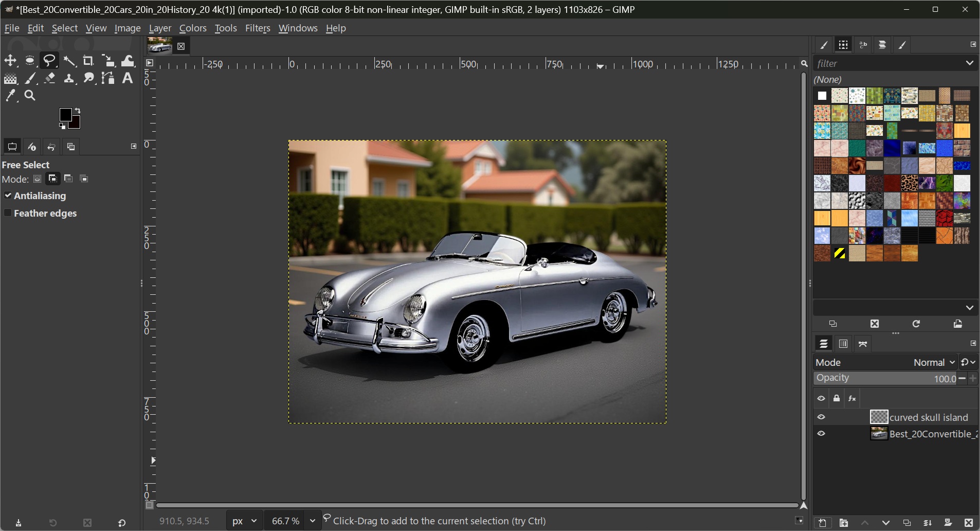
Task: Choose the Text tool
Action: pos(128,78)
